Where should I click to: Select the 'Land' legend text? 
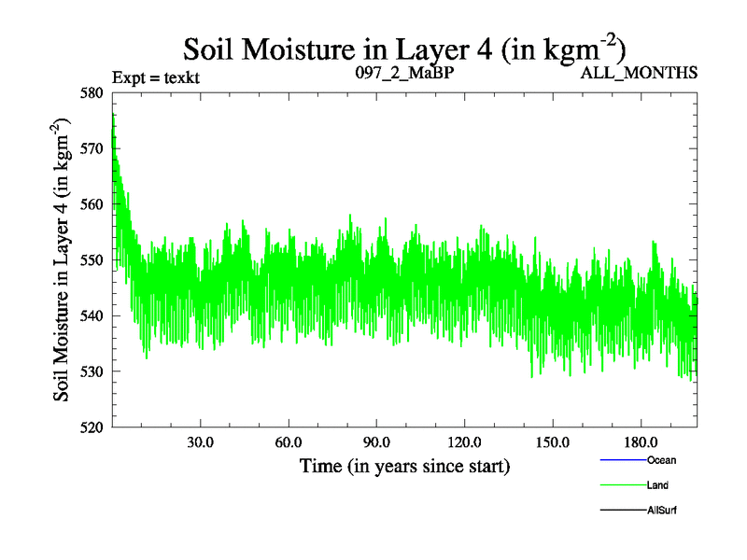pos(657,485)
